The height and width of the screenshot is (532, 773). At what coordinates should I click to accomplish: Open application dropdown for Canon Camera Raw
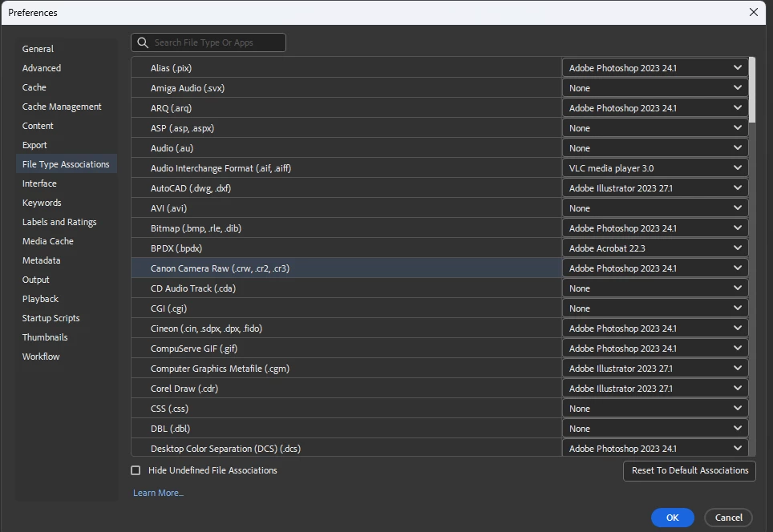click(655, 268)
